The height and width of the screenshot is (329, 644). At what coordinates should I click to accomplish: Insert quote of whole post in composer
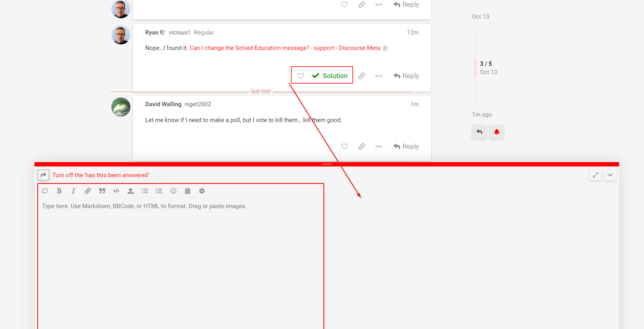[45, 191]
